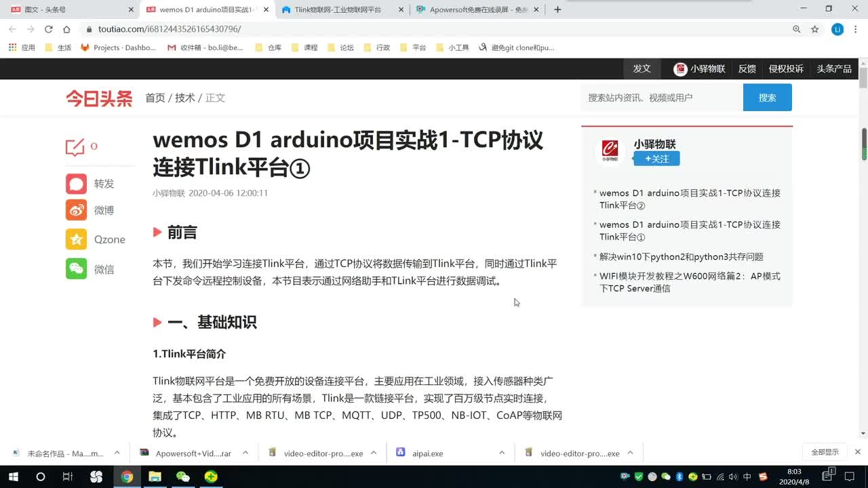Open the Chrome profile avatar

[x=837, y=29]
